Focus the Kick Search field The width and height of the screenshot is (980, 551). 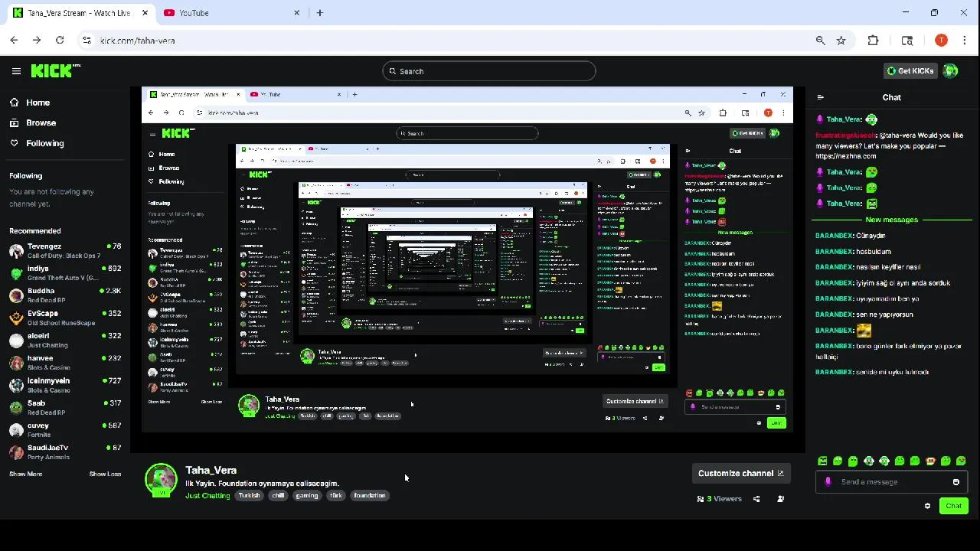click(488, 71)
